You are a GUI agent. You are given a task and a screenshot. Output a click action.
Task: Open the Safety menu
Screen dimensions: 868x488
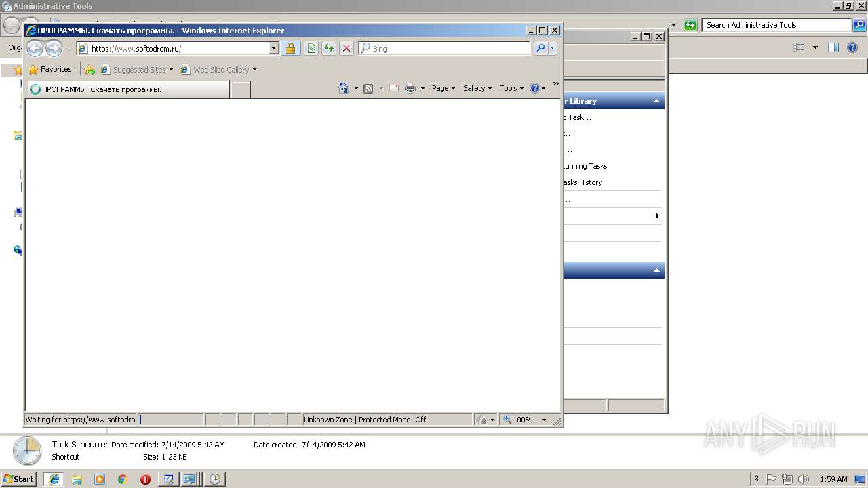pos(477,88)
